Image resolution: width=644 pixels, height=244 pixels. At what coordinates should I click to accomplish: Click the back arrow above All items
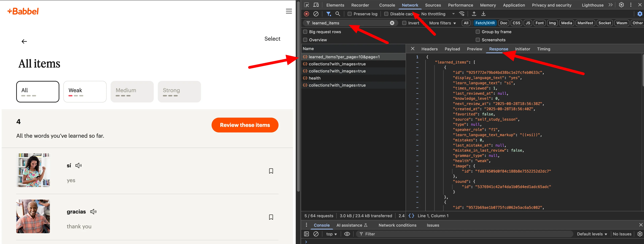click(x=24, y=41)
